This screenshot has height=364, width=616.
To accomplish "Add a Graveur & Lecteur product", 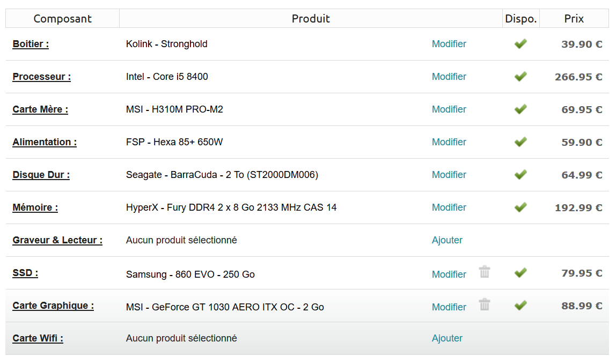I will coord(447,240).
